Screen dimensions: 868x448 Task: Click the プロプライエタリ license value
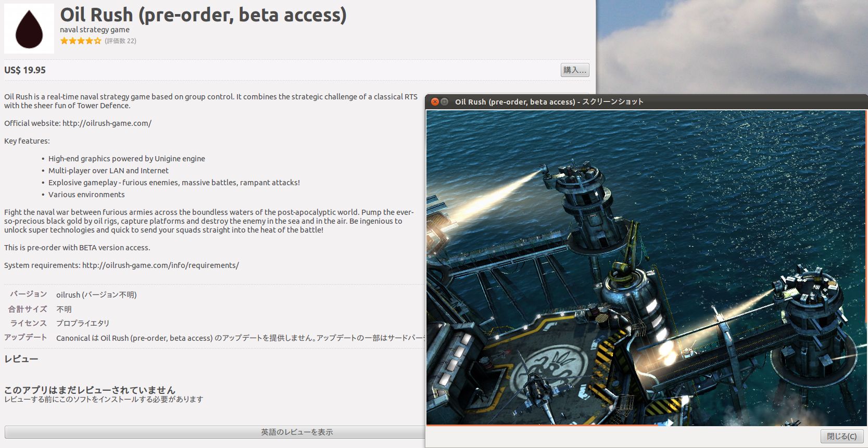pos(83,323)
